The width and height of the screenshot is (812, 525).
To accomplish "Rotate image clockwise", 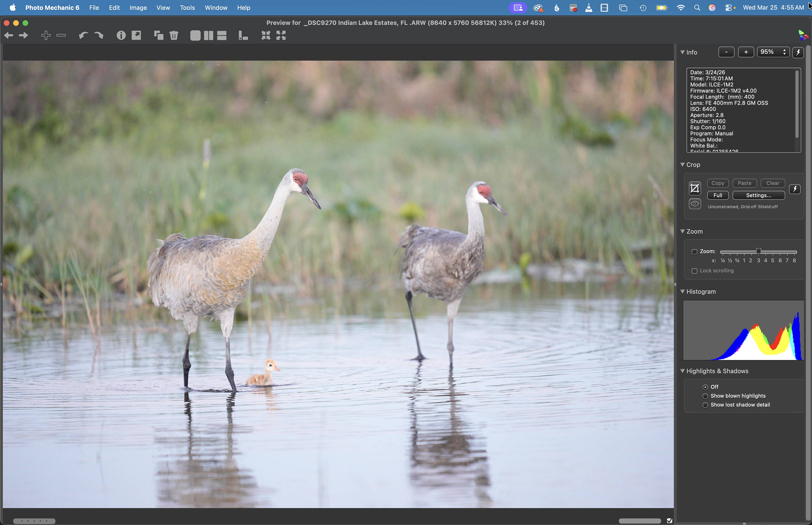I will pos(98,36).
